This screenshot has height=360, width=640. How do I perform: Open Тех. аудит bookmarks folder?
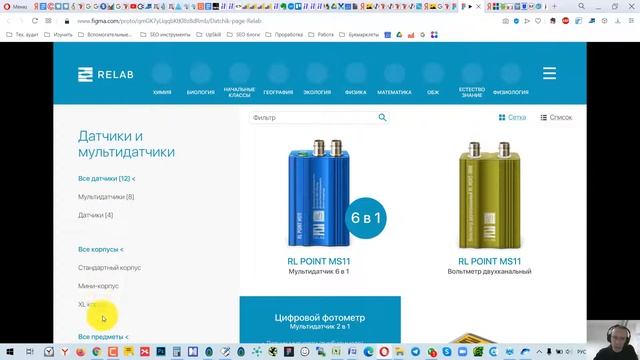click(22, 35)
